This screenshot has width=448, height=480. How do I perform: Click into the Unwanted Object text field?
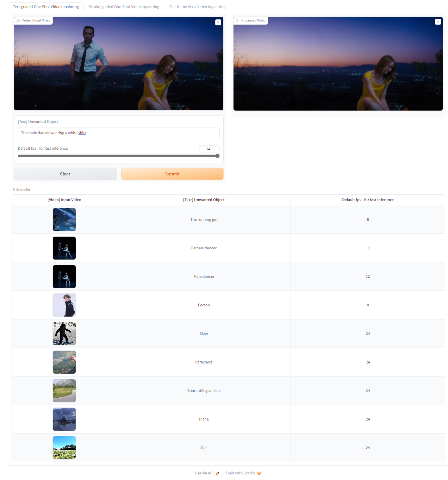tap(119, 133)
